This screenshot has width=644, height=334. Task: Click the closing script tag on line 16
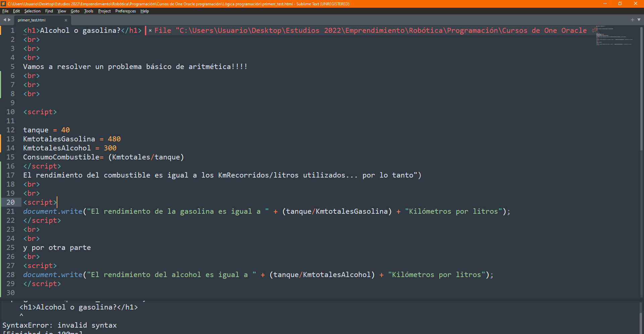point(42,166)
